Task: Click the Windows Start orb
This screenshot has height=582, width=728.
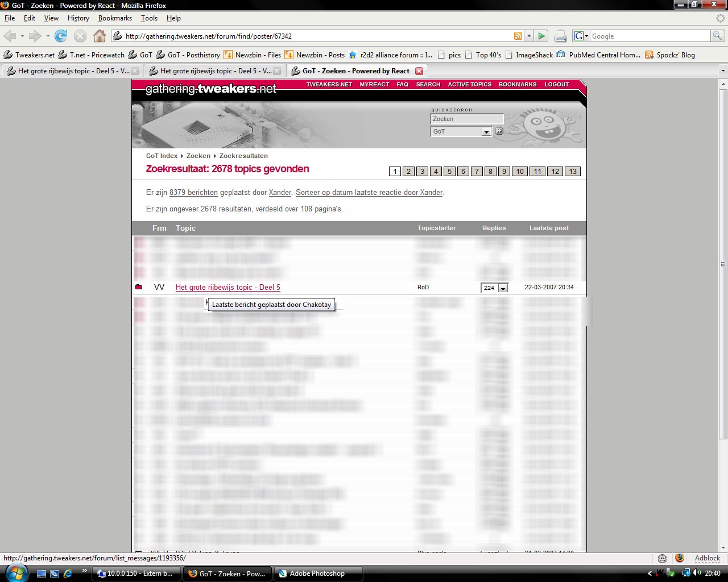Action: pos(15,573)
